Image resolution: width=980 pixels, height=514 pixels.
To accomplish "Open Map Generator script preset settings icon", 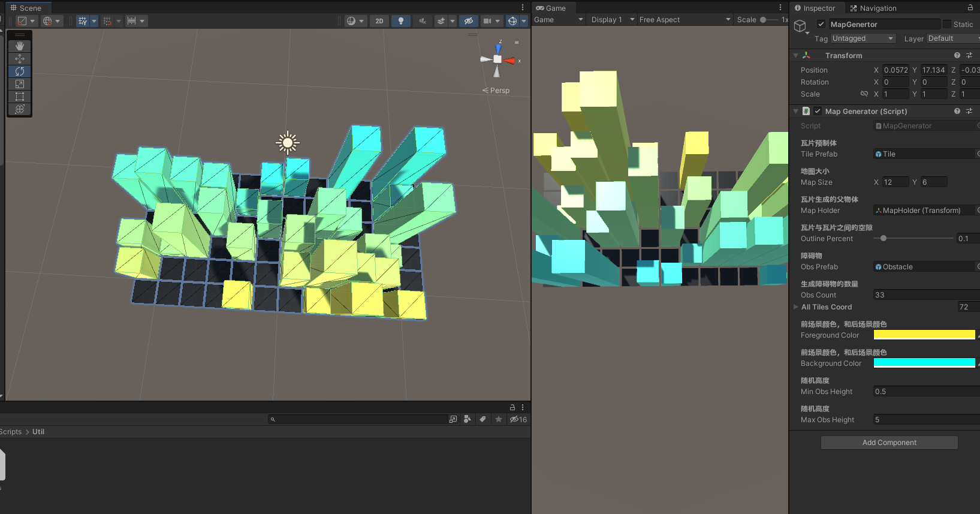I will pyautogui.click(x=969, y=111).
